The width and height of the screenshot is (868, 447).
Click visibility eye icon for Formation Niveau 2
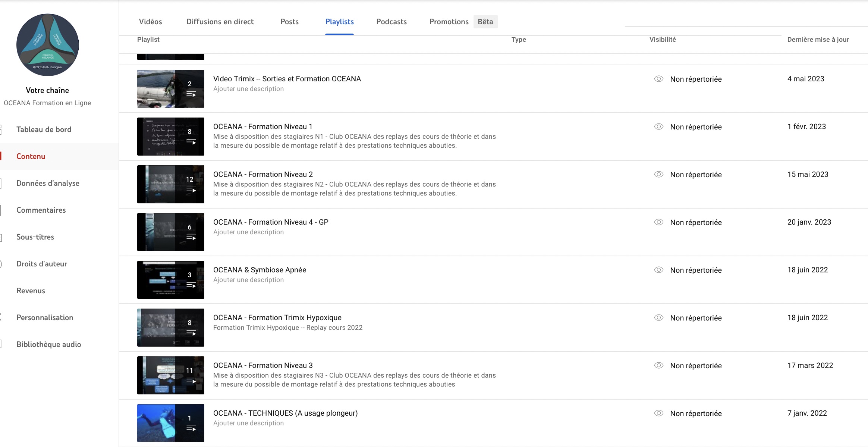[659, 174]
